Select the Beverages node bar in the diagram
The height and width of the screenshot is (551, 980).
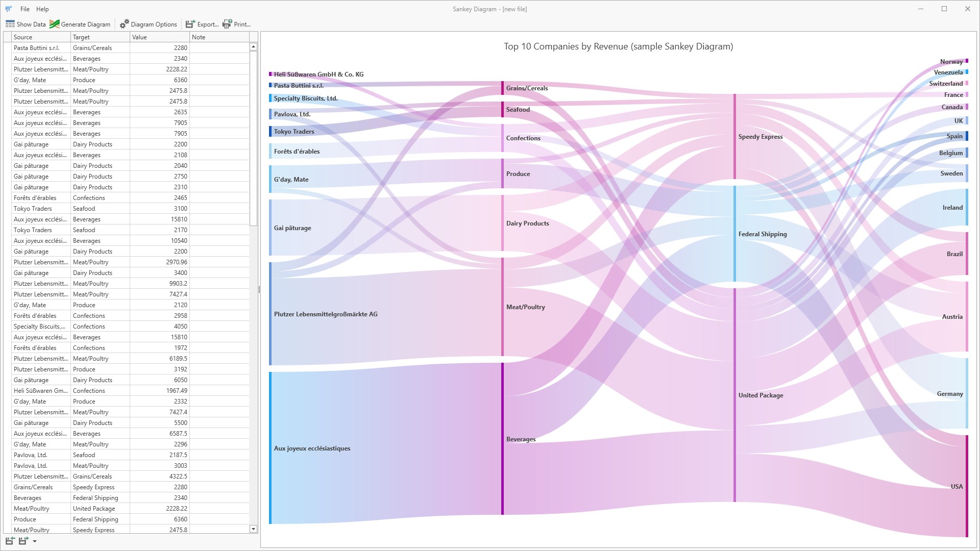(x=502, y=439)
